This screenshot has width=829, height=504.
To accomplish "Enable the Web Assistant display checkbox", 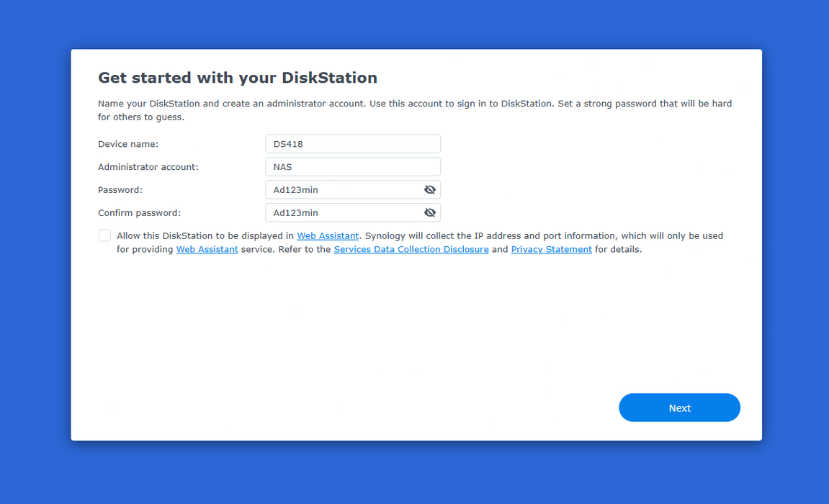I will [x=105, y=236].
